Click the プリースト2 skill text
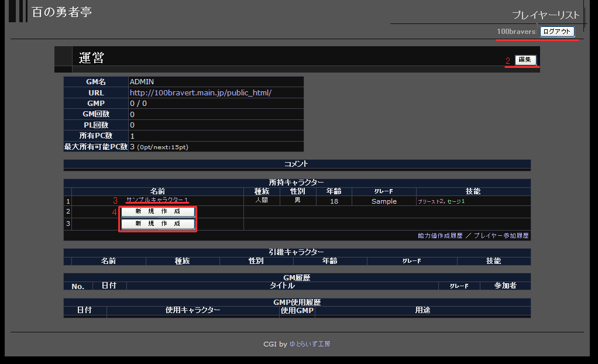598x364 pixels. [431, 201]
